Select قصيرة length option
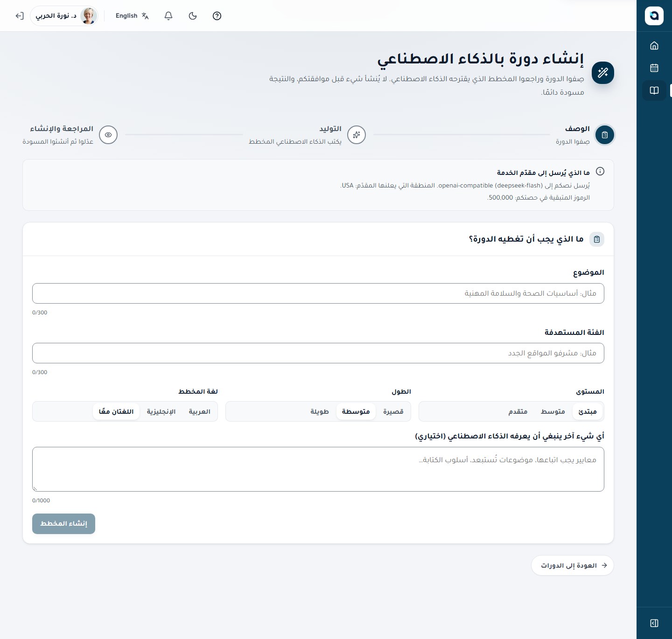672x639 pixels. (393, 411)
